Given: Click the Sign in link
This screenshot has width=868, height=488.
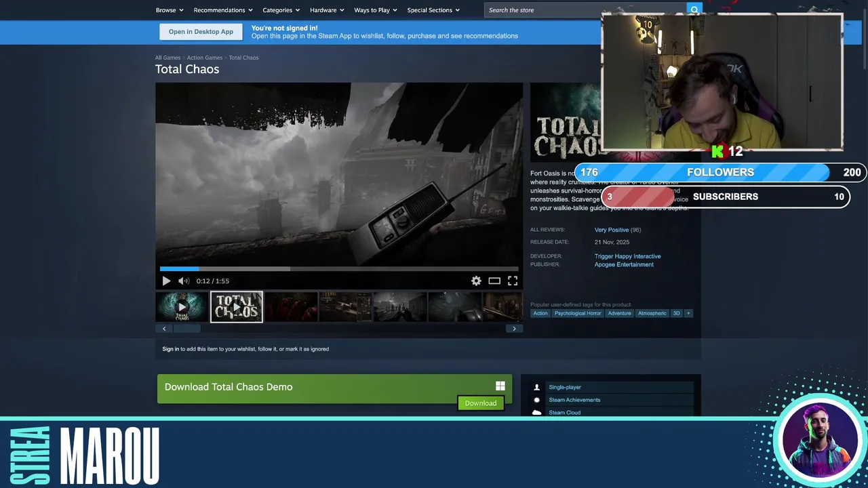Looking at the screenshot, I should point(171,349).
